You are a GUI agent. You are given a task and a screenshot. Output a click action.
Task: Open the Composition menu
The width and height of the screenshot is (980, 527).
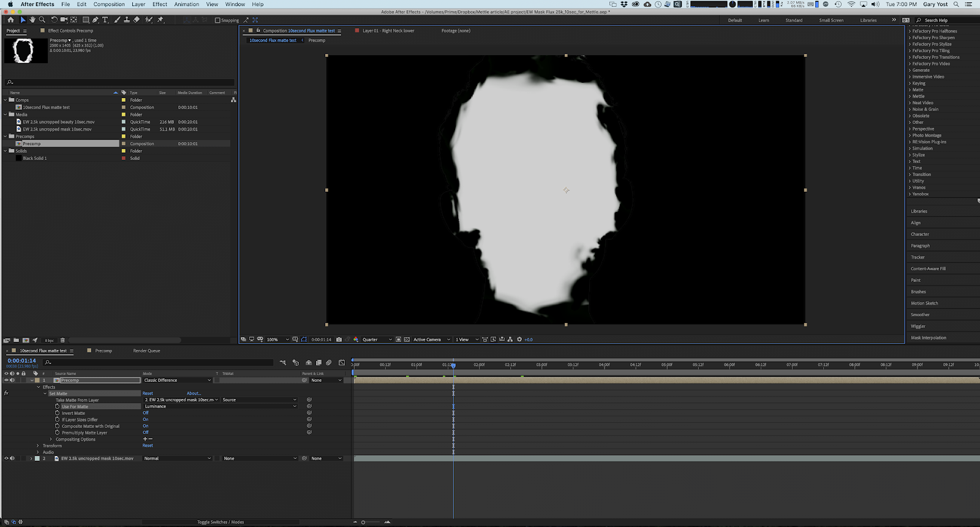[109, 4]
